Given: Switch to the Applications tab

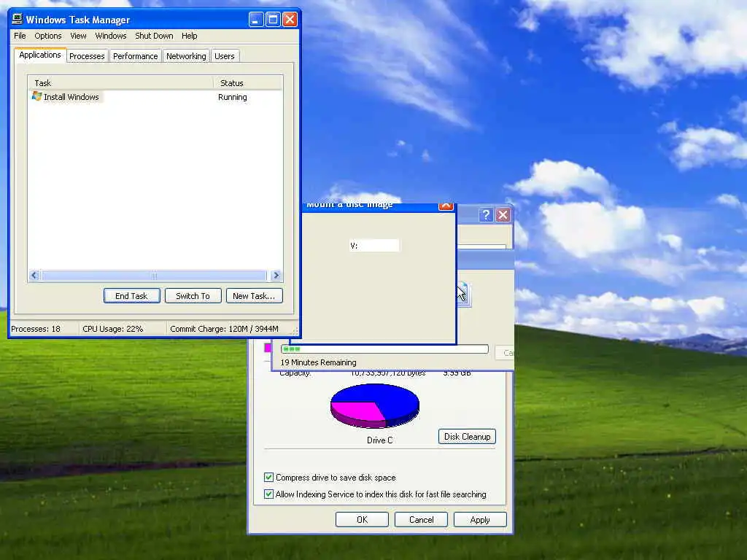Looking at the screenshot, I should point(40,55).
